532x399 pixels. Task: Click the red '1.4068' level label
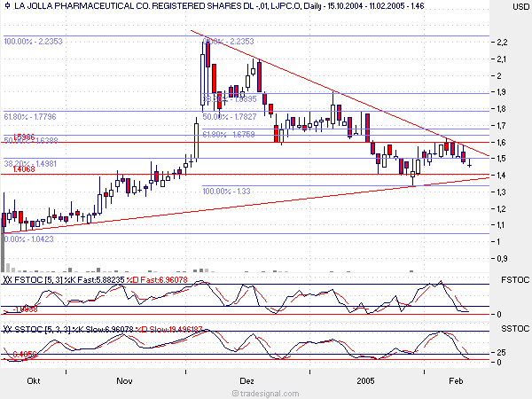(24, 169)
